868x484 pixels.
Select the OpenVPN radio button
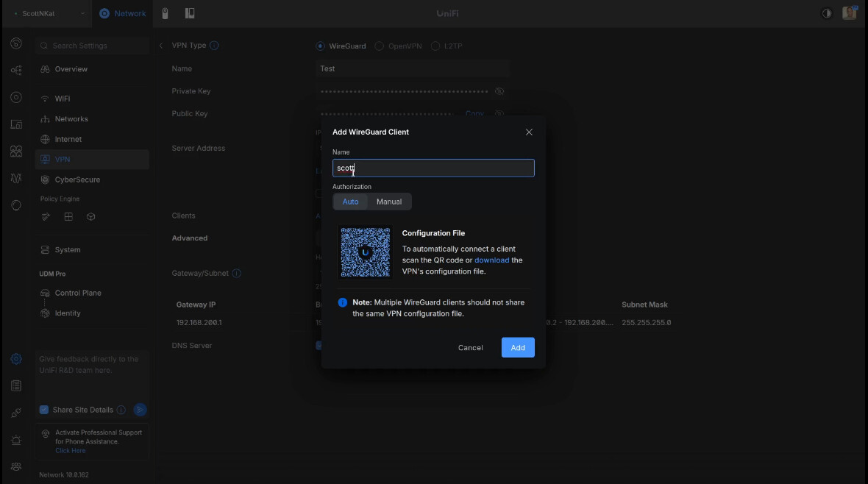(380, 46)
